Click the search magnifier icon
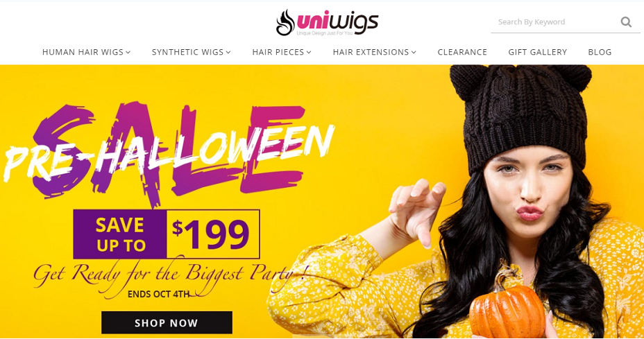This screenshot has height=339, width=644. pos(626,21)
